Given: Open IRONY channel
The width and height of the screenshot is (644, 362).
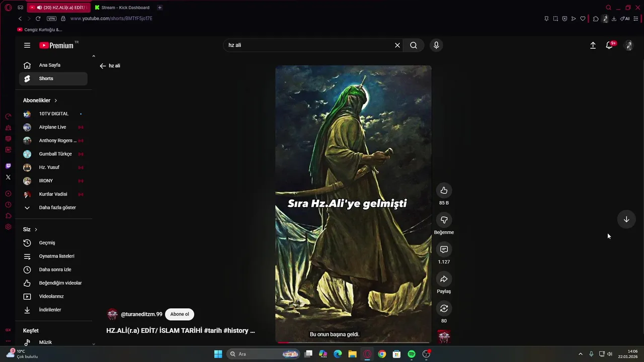Looking at the screenshot, I should (x=53, y=180).
